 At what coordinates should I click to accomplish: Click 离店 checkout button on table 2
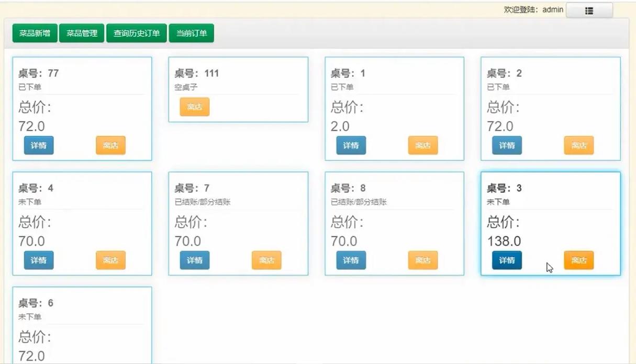(578, 145)
